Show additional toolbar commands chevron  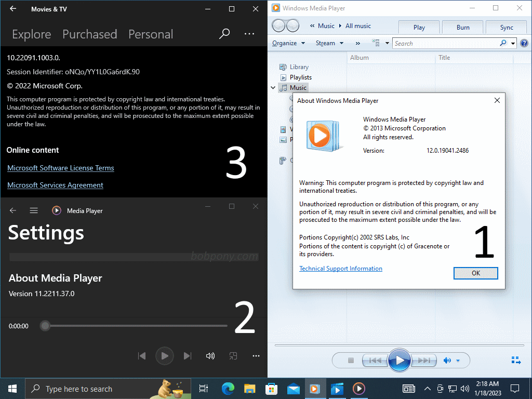(x=357, y=43)
